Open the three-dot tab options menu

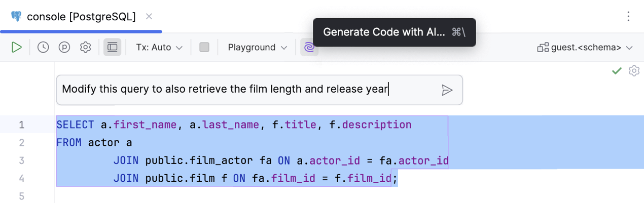[x=628, y=17]
